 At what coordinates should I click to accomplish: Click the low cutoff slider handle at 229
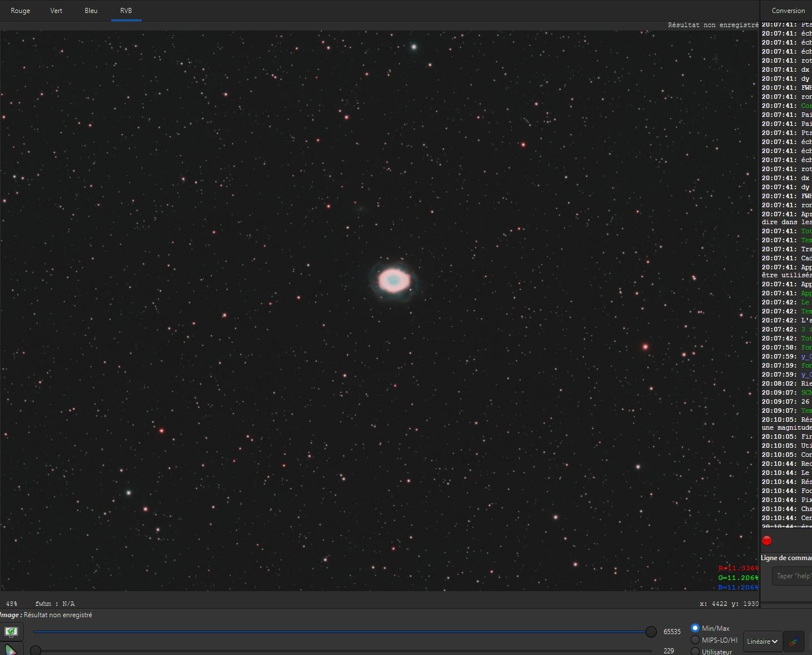pyautogui.click(x=36, y=651)
